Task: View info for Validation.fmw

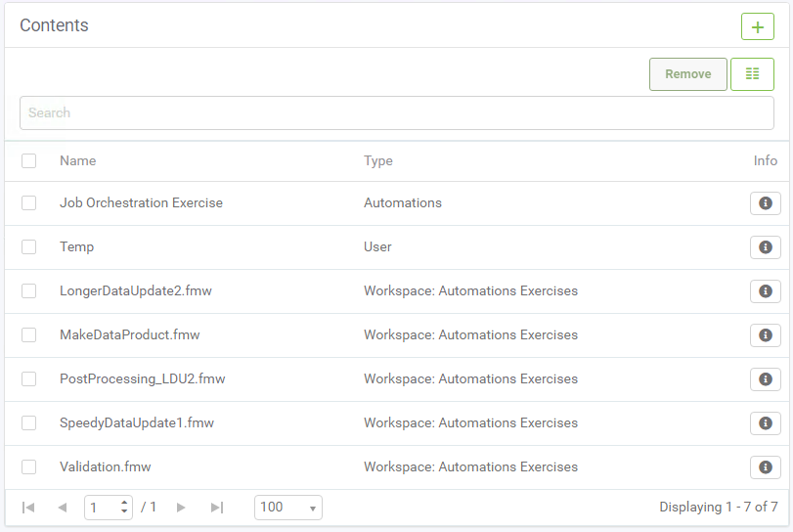Action: click(766, 466)
